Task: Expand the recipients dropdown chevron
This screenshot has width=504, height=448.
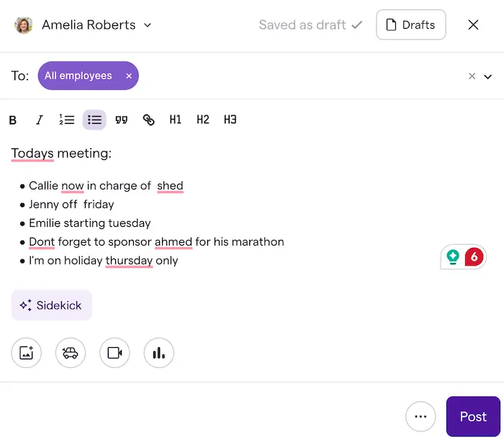Action: click(488, 76)
